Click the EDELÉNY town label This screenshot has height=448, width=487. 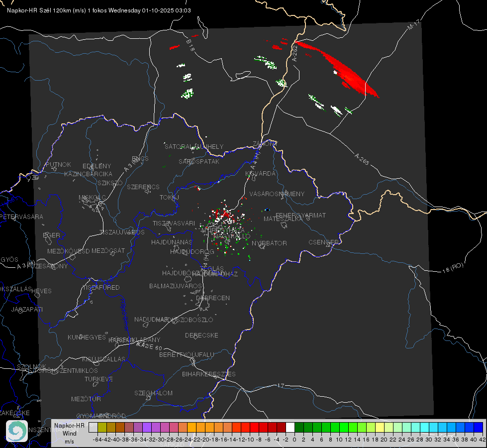[x=97, y=166]
